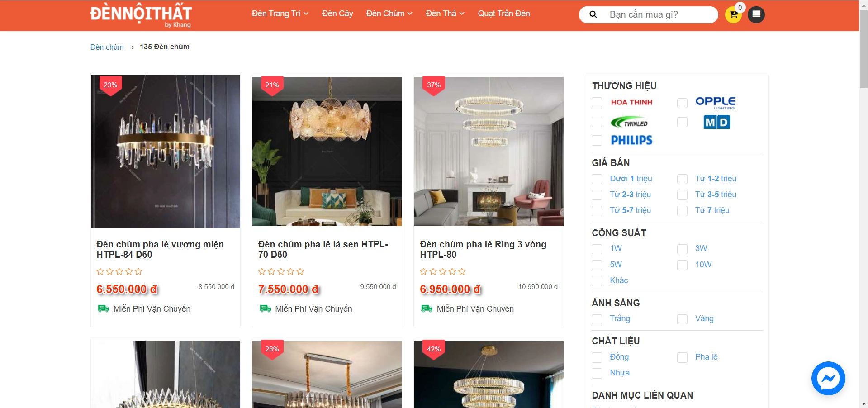Click the search magnifier icon
The height and width of the screenshot is (408, 868).
coord(593,14)
